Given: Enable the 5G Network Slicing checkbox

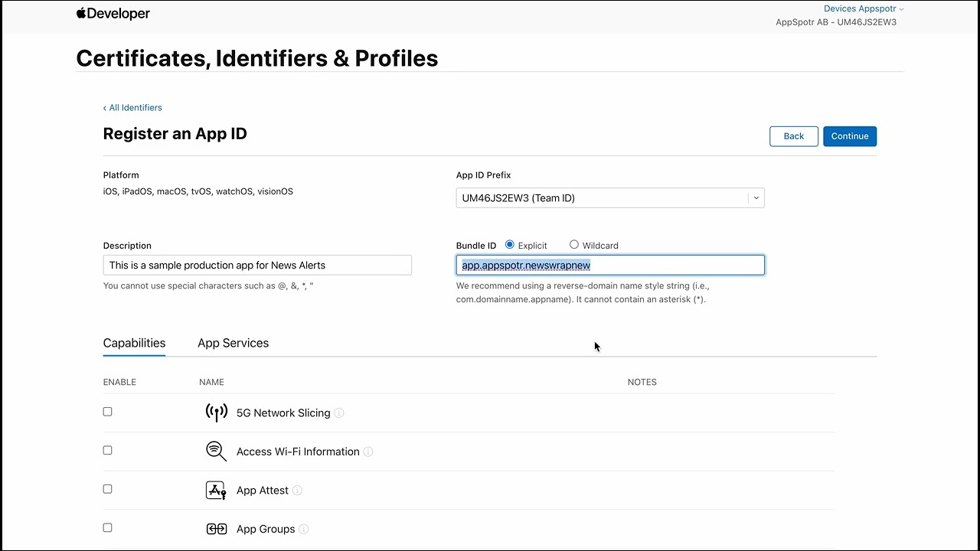Looking at the screenshot, I should 107,412.
